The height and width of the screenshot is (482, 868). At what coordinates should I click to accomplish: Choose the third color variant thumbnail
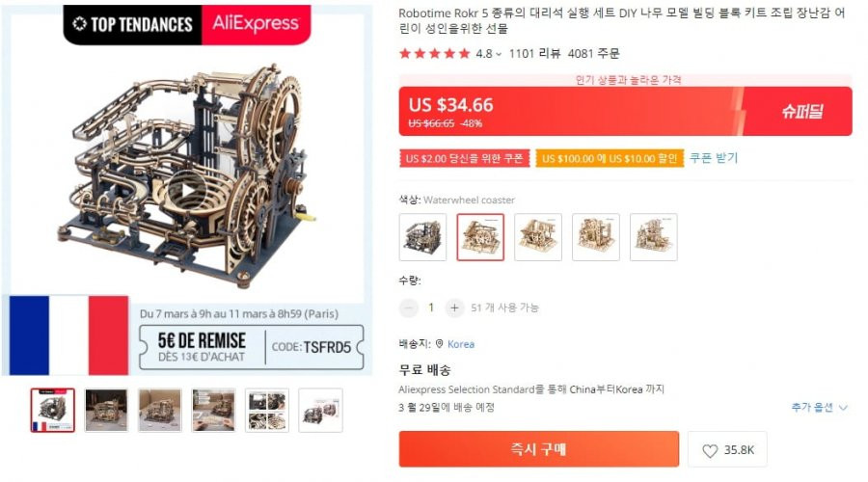(538, 237)
